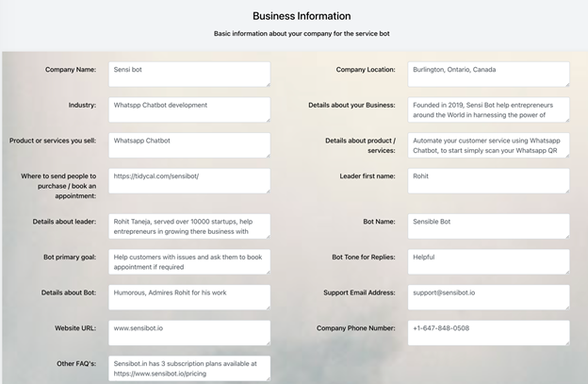Click the Company Phone Number field
This screenshot has height=384, width=588.
click(488, 332)
